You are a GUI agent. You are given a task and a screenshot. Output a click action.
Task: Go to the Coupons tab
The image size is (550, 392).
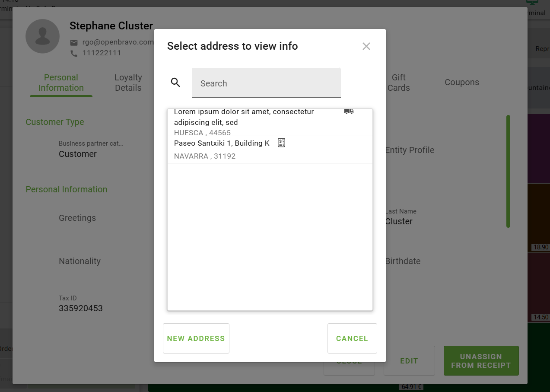tap(461, 83)
